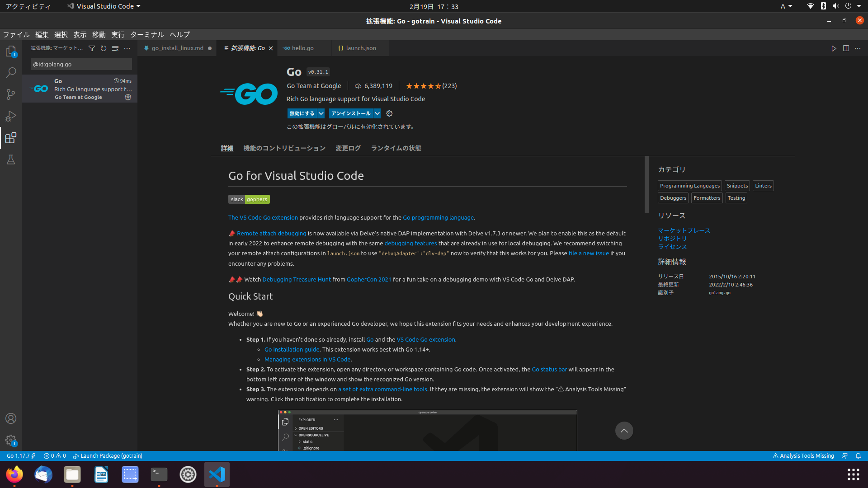Click Go 1.17.7 in the status bar
The width and height of the screenshot is (868, 488).
pyautogui.click(x=20, y=455)
